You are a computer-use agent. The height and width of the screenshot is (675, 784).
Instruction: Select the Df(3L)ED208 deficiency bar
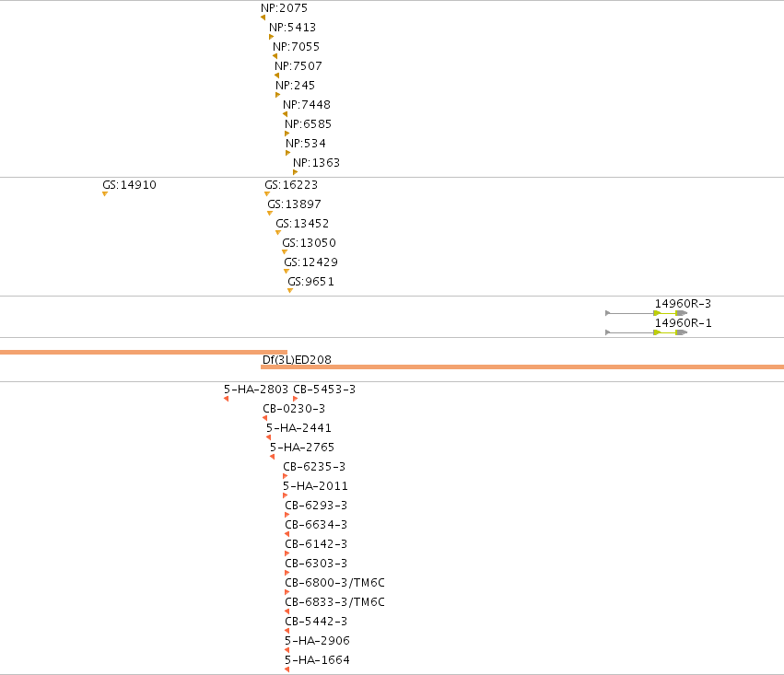522,367
